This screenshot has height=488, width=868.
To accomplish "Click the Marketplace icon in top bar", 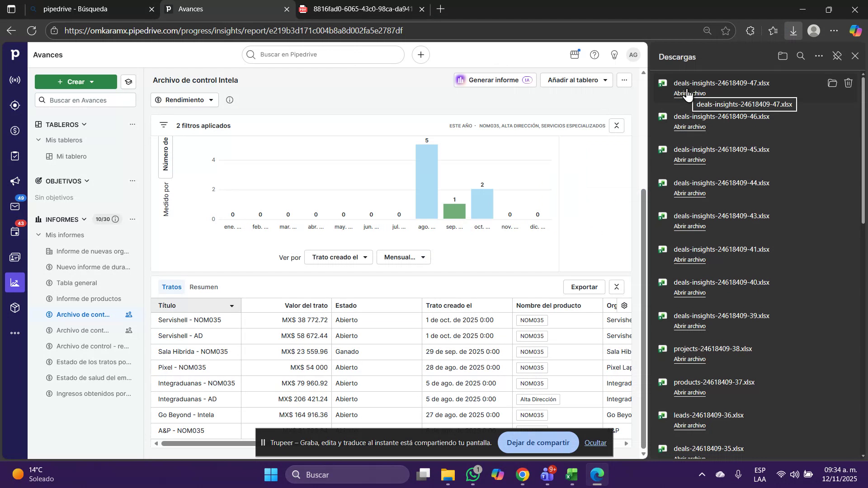I will pyautogui.click(x=575, y=55).
